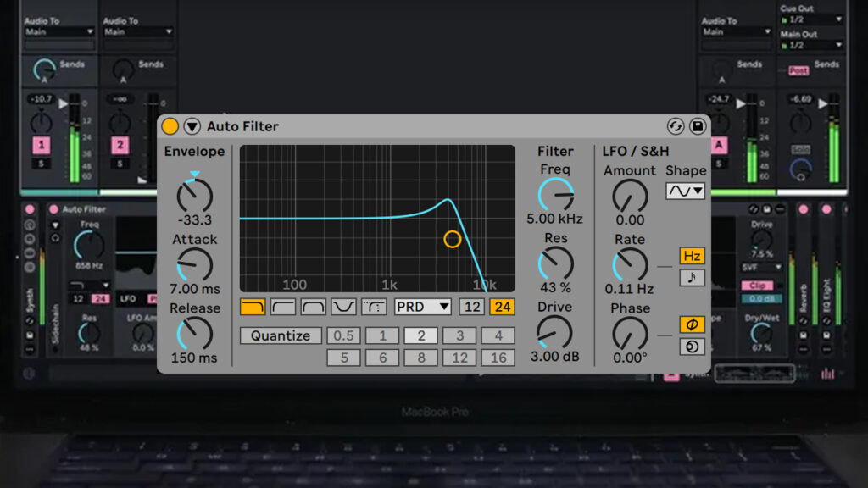Open the PRD circuit type dropdown
Screen dimensions: 868x488
[422, 307]
